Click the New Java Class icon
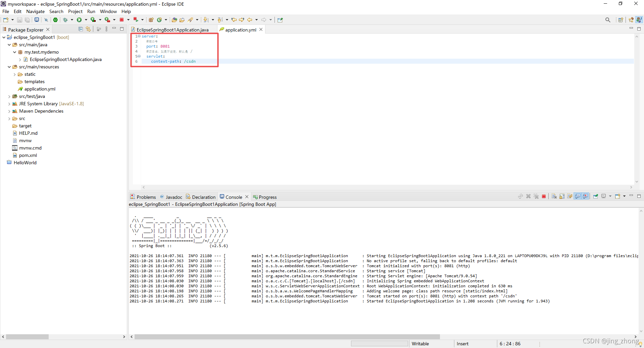This screenshot has height=348, width=644. [x=159, y=20]
